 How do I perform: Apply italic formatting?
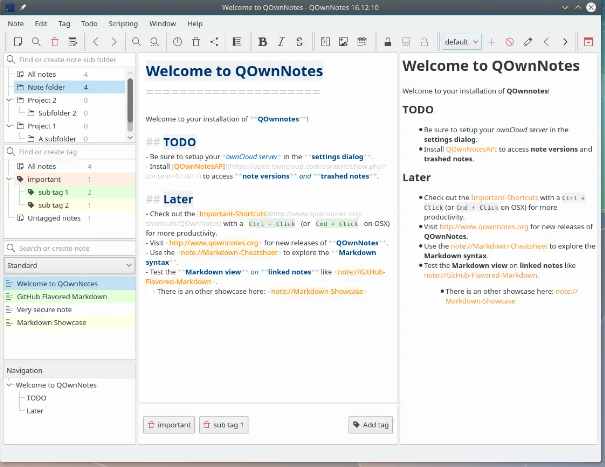pos(281,42)
